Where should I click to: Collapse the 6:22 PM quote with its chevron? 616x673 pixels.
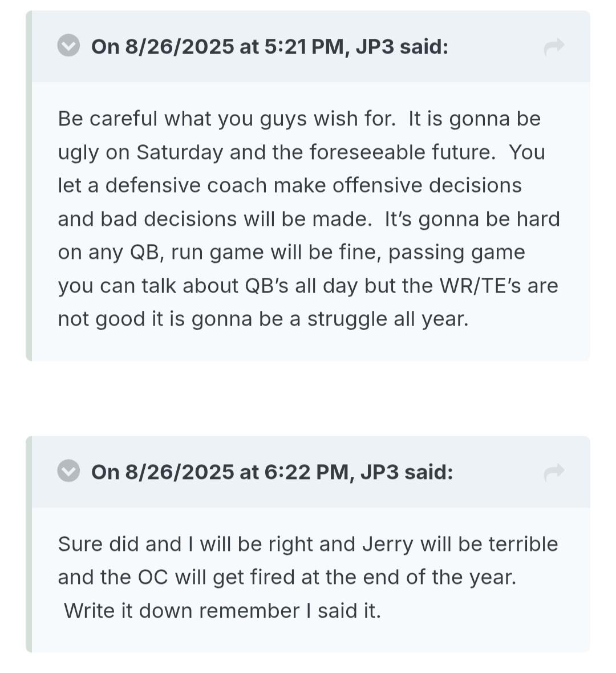[x=68, y=471]
